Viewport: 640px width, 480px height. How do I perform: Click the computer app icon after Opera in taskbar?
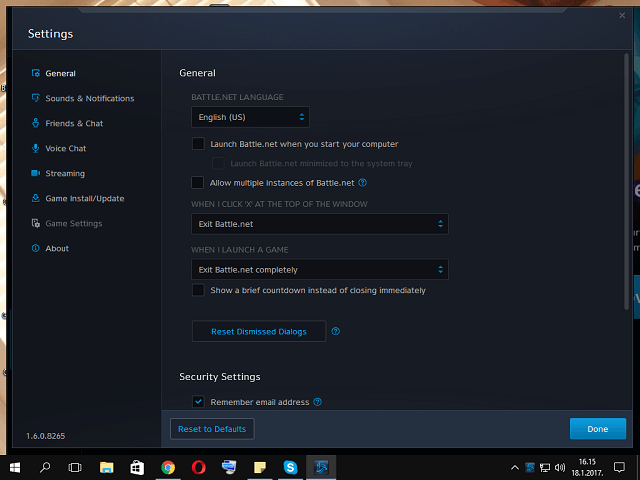[229, 467]
